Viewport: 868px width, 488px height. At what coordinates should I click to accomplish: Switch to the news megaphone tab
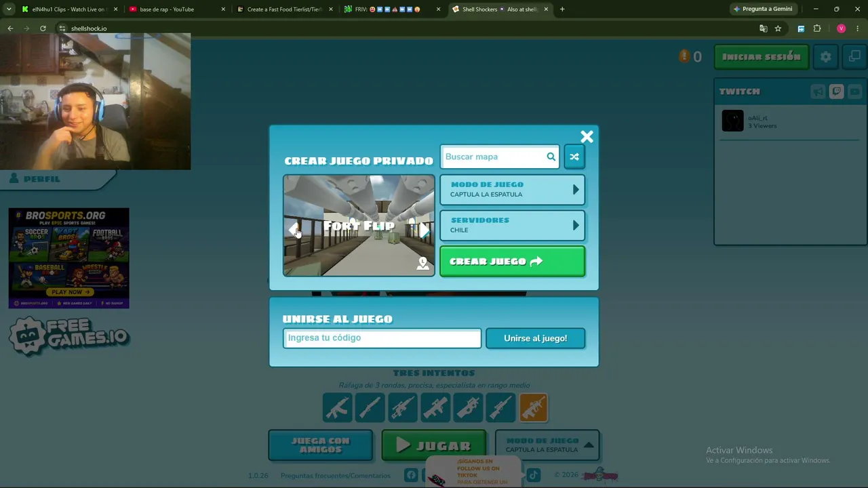point(818,91)
